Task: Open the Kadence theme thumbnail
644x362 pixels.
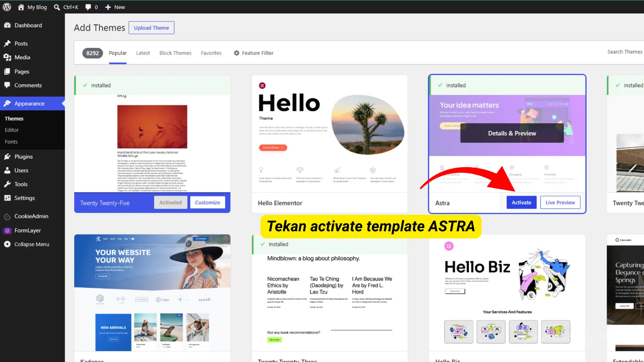Action: 152,293
